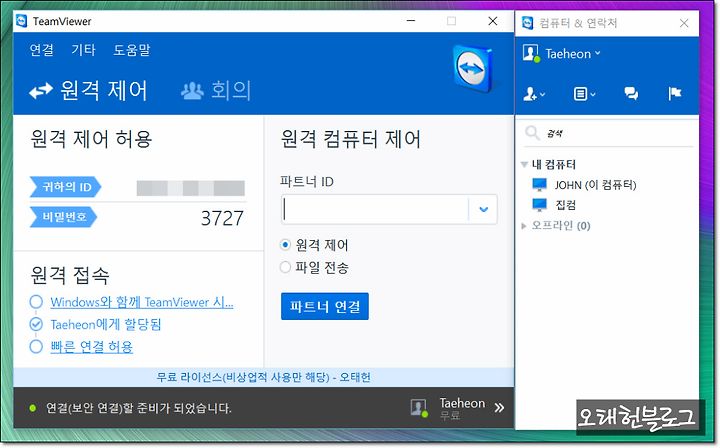The image size is (720, 448).
Task: Click the free license notice 무료 라이선스 bar
Action: (264, 377)
